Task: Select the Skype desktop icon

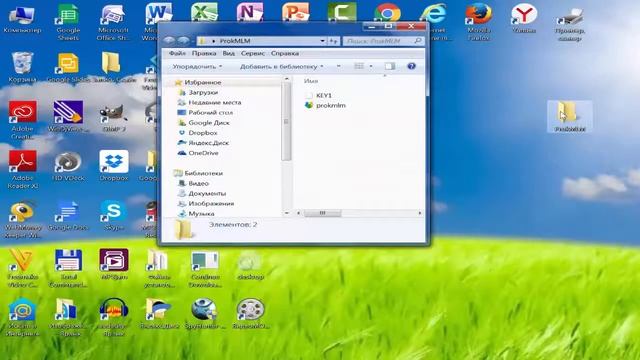Action: coord(113,216)
